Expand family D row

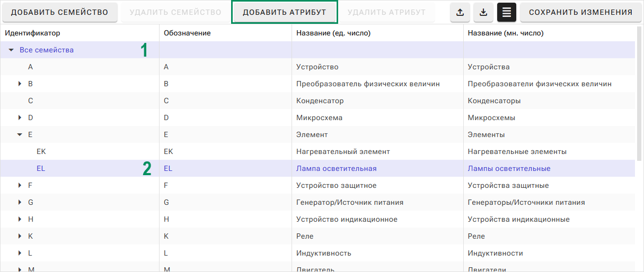pos(20,117)
